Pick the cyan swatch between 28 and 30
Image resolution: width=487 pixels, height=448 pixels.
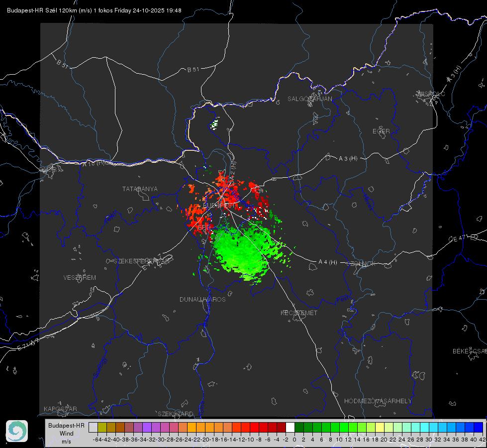pyautogui.click(x=425, y=428)
